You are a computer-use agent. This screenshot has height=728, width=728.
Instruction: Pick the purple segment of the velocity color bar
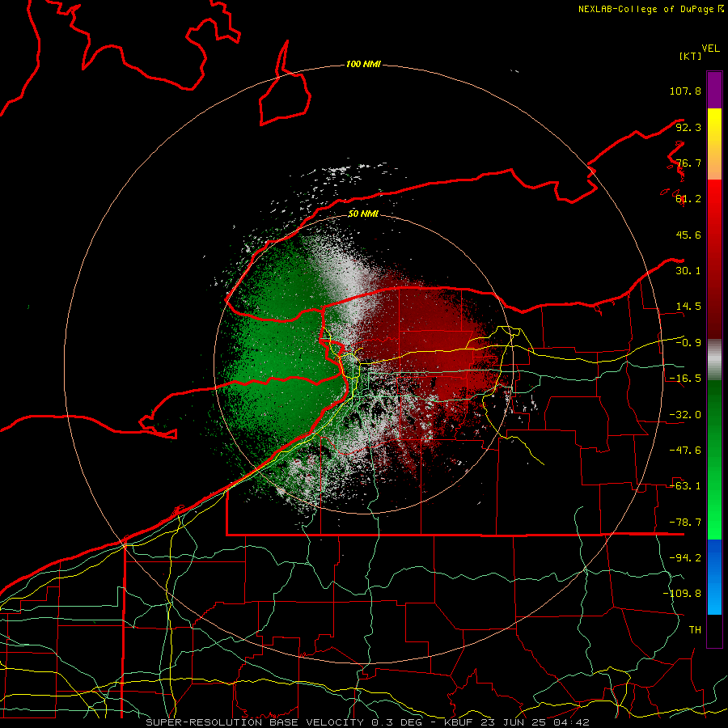[x=714, y=90]
